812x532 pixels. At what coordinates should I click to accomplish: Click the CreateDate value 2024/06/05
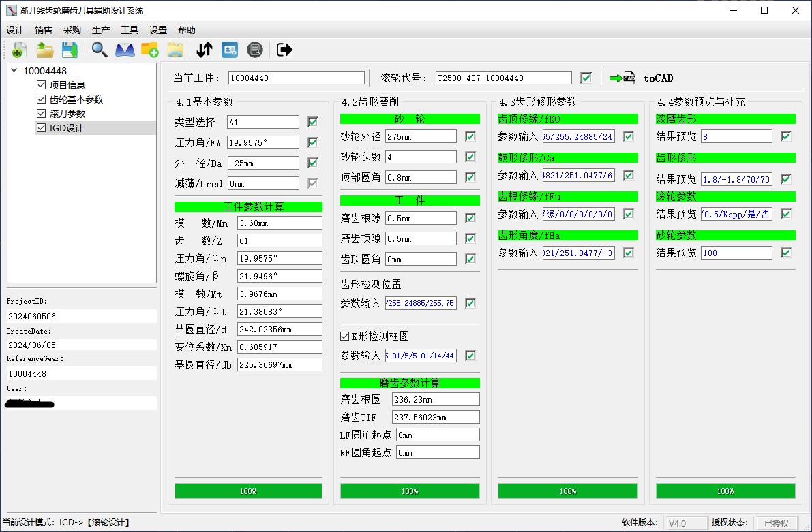point(82,345)
